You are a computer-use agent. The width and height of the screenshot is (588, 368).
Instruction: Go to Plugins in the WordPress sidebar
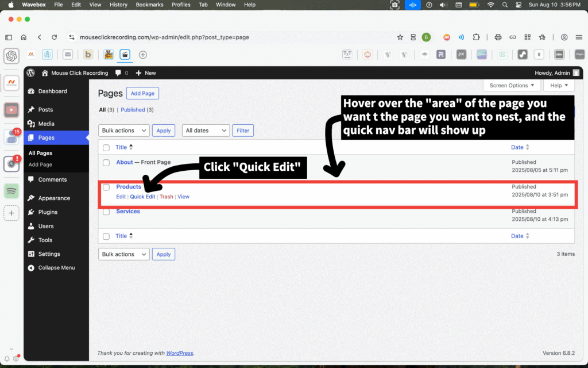coord(48,212)
